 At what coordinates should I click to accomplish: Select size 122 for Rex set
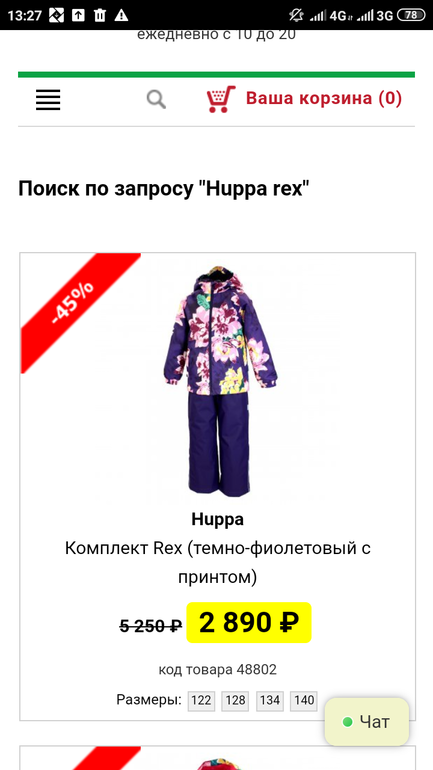tap(201, 701)
